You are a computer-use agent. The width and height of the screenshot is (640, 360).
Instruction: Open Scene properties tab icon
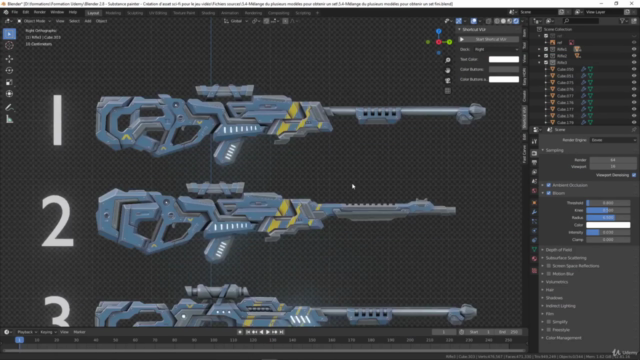534,181
